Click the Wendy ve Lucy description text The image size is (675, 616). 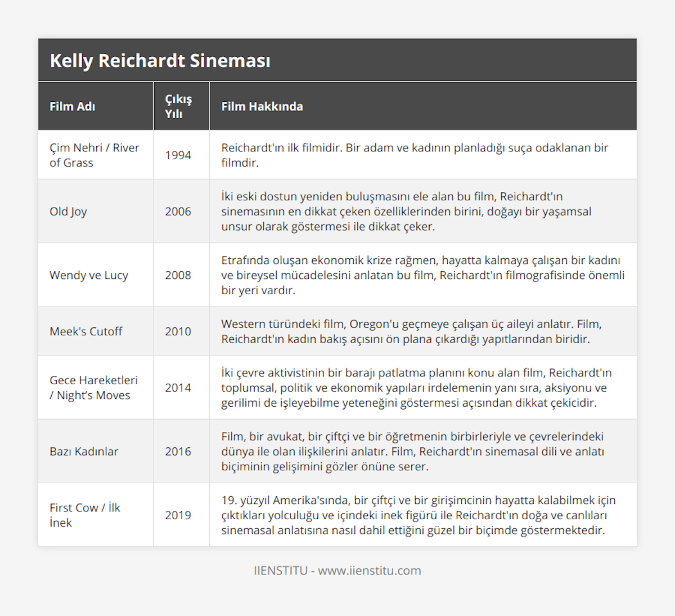(x=422, y=275)
